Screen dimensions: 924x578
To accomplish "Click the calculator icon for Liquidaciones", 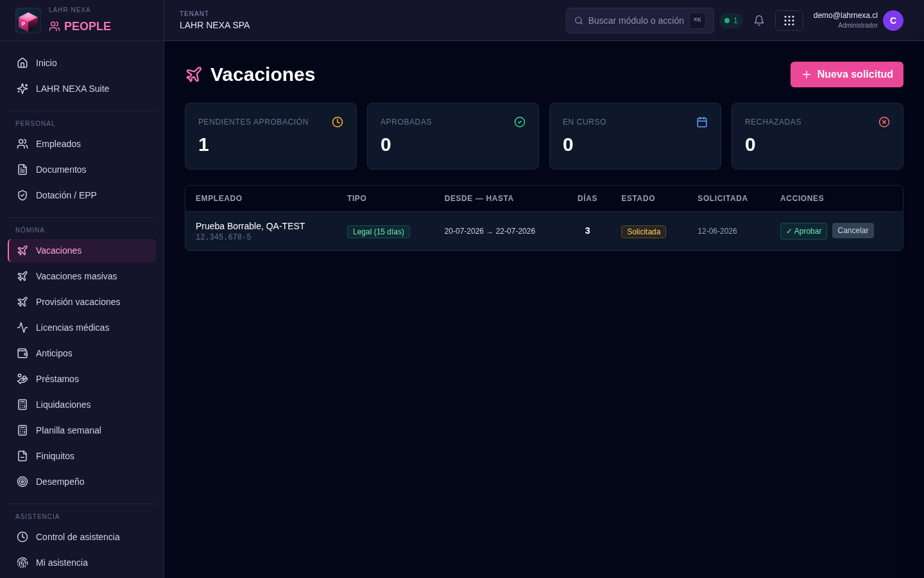I will click(22, 405).
